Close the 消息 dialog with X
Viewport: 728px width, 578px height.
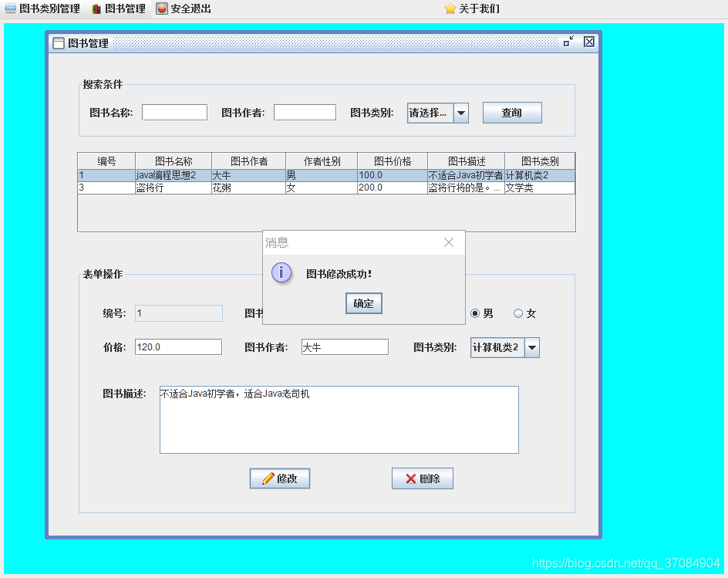click(449, 242)
